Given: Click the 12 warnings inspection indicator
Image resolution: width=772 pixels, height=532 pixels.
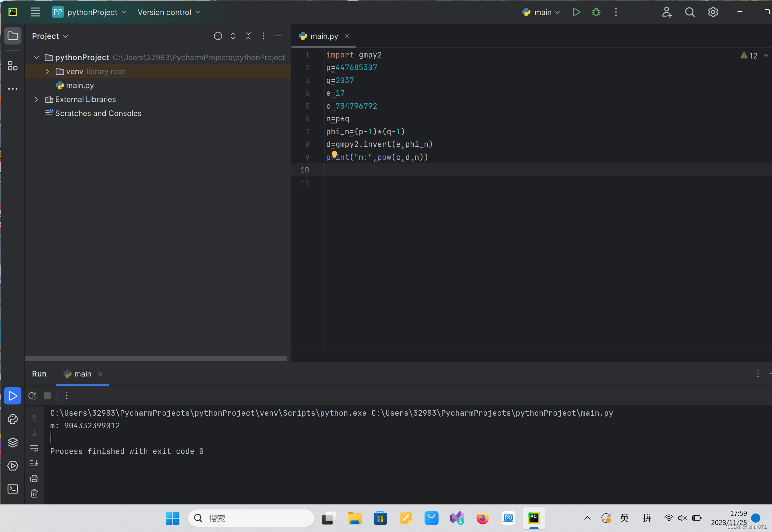Looking at the screenshot, I should click(749, 56).
